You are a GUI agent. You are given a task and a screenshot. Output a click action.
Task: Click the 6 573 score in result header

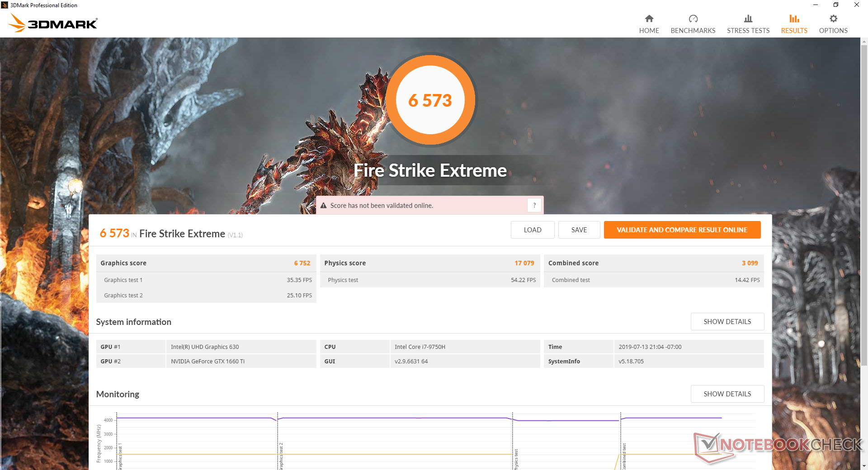tap(114, 233)
